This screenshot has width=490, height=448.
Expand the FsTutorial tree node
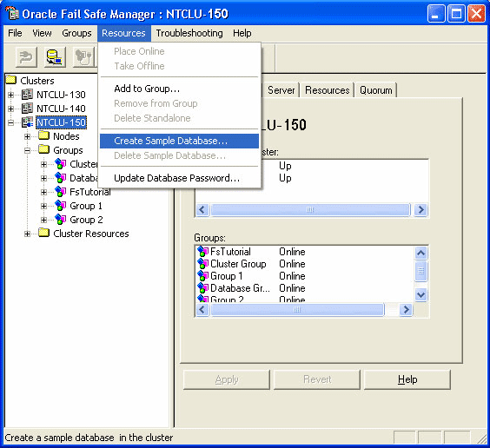(43, 192)
